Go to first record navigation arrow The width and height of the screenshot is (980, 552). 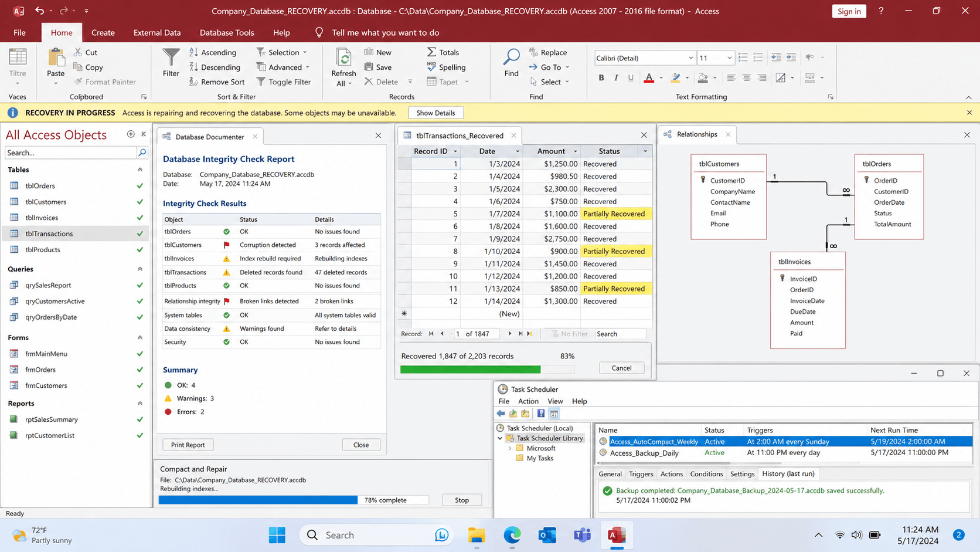(x=431, y=334)
